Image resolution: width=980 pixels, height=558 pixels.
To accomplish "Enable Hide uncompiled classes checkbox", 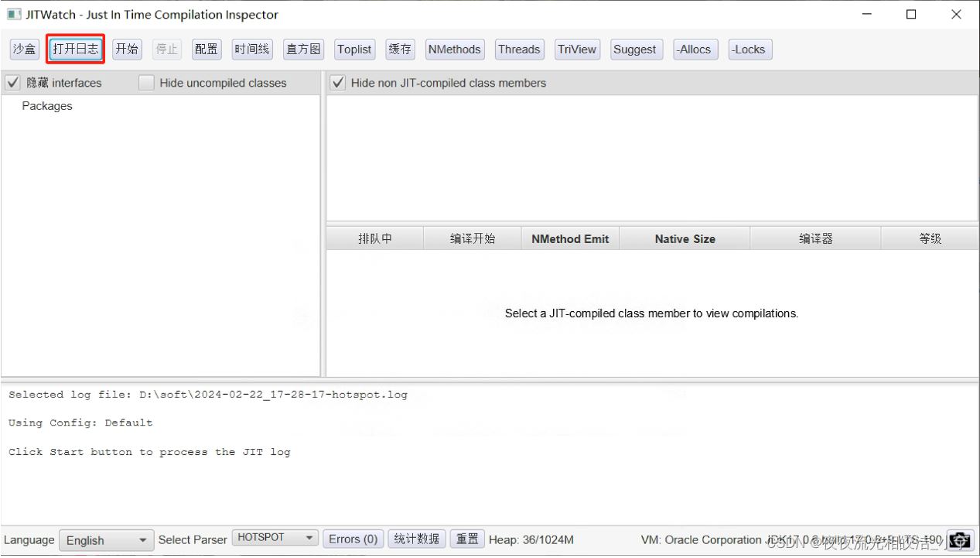I will click(x=146, y=83).
